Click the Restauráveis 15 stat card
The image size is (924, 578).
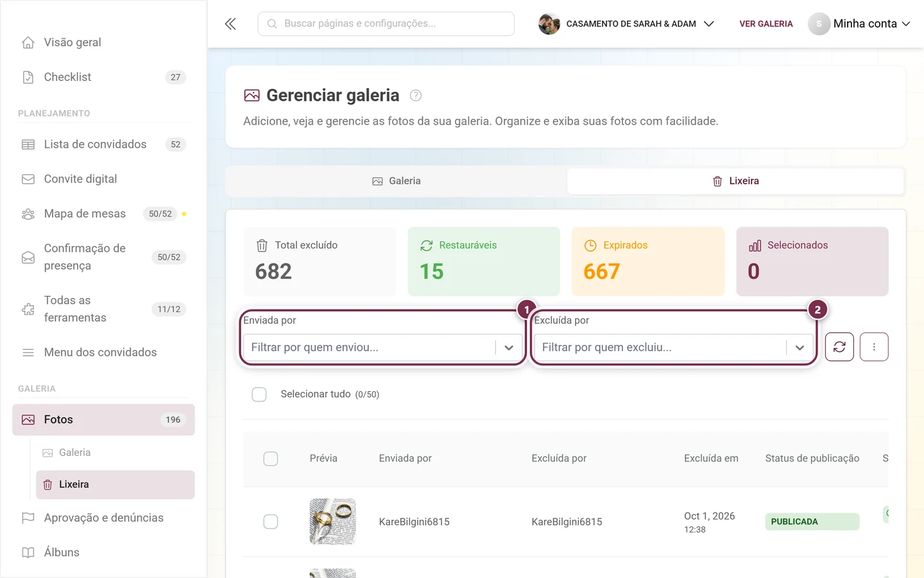(x=484, y=261)
